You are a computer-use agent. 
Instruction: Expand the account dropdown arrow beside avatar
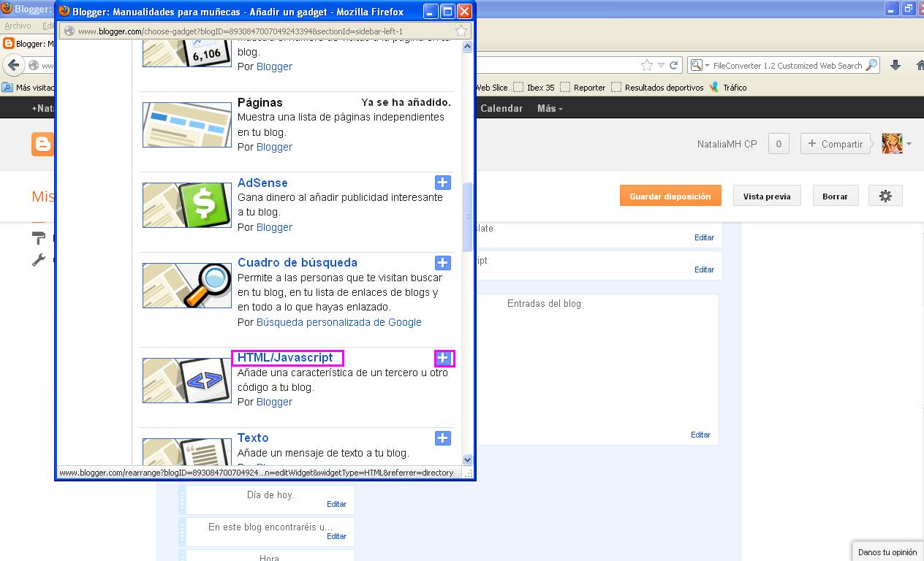pos(909,144)
